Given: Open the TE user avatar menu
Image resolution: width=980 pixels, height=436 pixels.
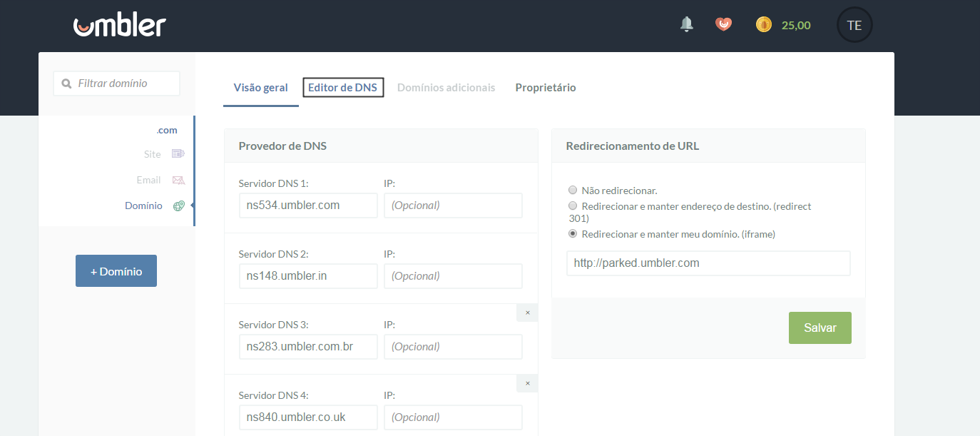Looking at the screenshot, I should (854, 25).
